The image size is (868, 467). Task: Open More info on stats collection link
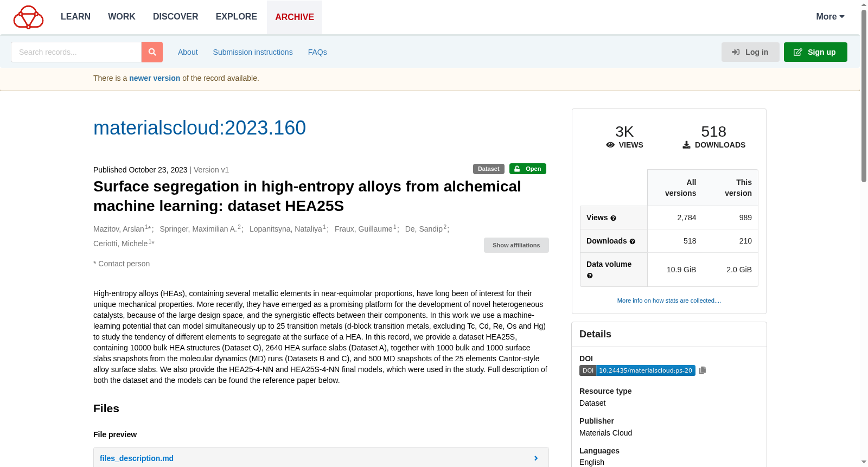669,300
